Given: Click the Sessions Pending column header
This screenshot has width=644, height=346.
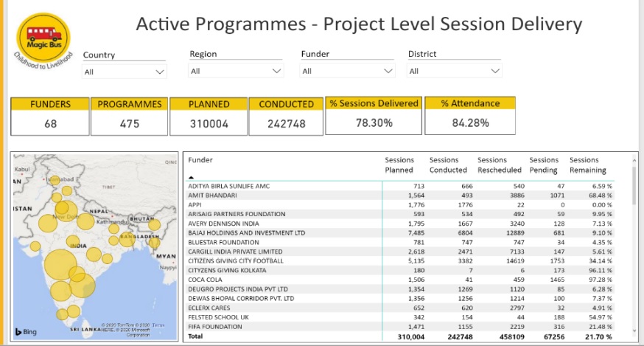Looking at the screenshot, I should point(544,165).
